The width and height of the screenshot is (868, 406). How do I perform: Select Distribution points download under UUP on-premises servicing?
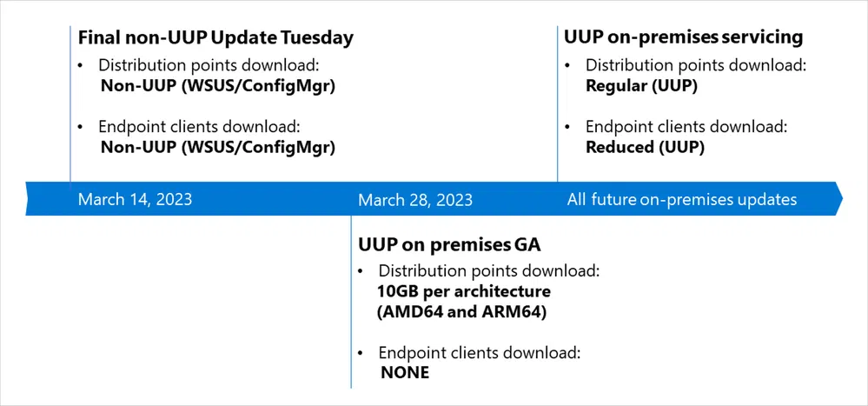[x=696, y=64]
